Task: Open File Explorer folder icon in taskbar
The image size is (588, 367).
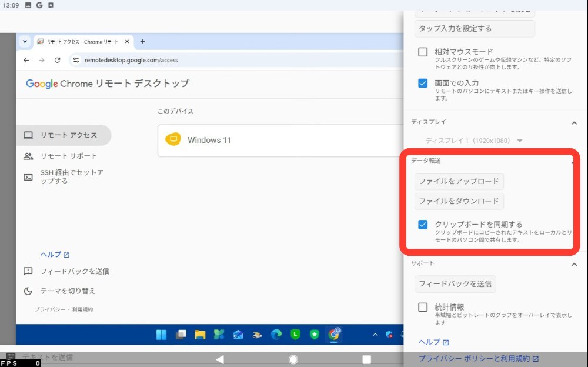Action: pos(200,334)
